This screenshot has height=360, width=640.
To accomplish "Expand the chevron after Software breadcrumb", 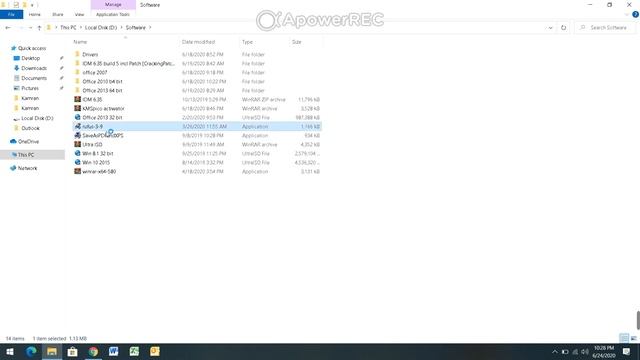I will 150,27.
